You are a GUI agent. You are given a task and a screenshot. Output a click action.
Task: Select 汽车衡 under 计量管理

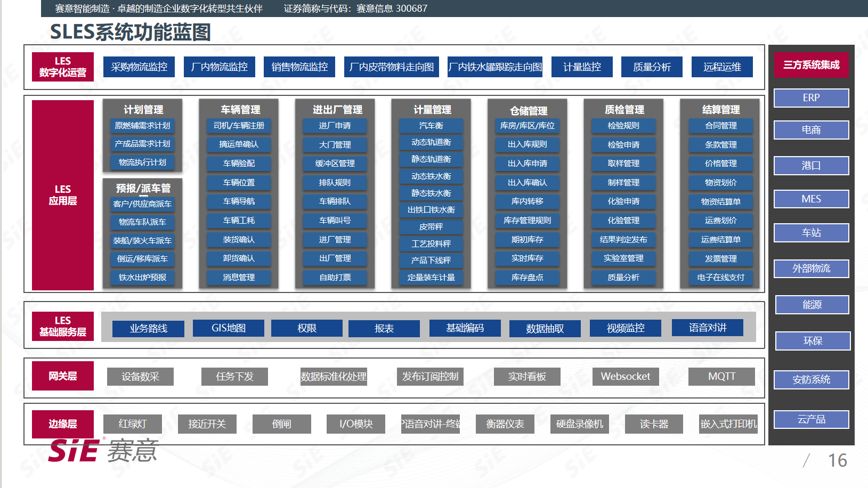(x=431, y=126)
